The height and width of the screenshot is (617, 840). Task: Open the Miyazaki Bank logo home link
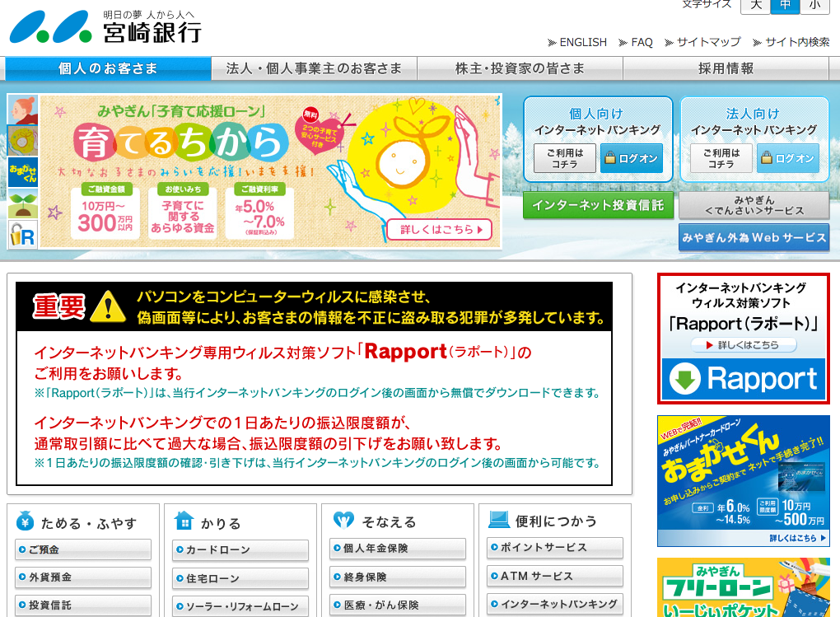(105, 27)
